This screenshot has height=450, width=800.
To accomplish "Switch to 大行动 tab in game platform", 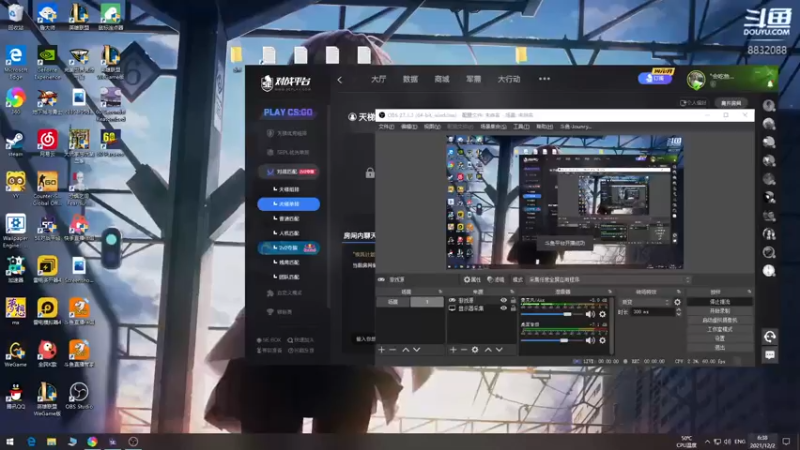I will click(509, 79).
